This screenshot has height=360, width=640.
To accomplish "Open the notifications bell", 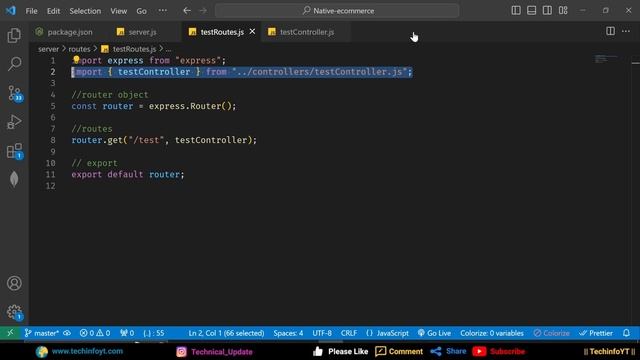I will (x=626, y=333).
